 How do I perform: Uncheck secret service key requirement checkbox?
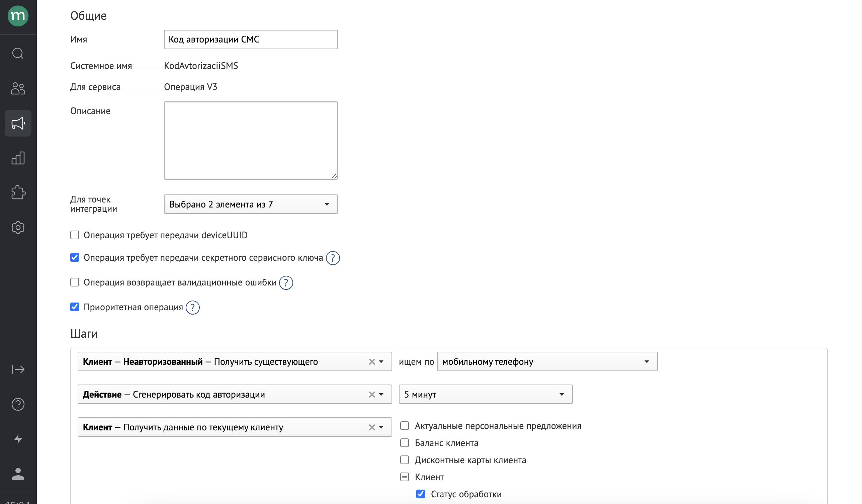click(75, 257)
